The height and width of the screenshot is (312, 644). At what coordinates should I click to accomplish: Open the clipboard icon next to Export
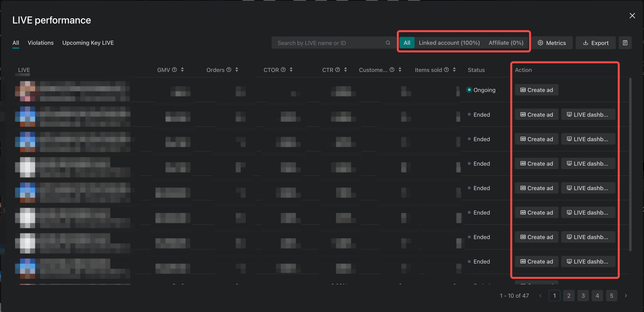[625, 43]
